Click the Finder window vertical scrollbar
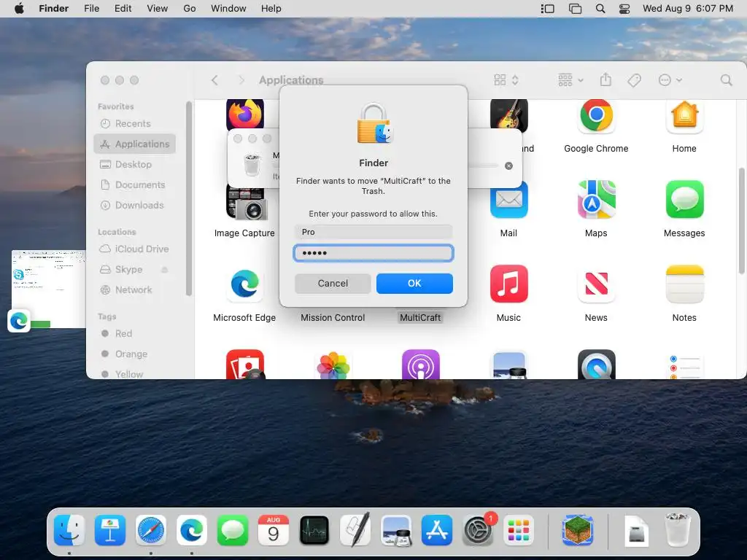The width and height of the screenshot is (747, 560). pos(741,221)
